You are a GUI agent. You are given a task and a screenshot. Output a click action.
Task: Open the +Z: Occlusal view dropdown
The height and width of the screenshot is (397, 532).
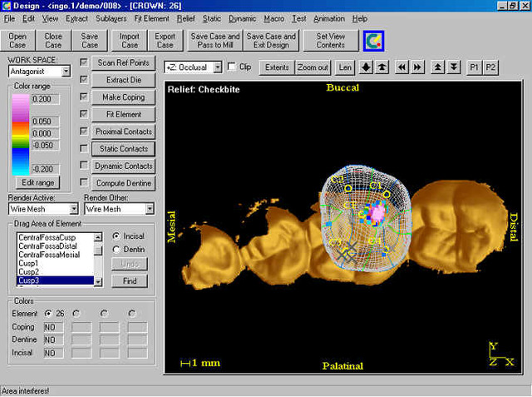pos(218,67)
